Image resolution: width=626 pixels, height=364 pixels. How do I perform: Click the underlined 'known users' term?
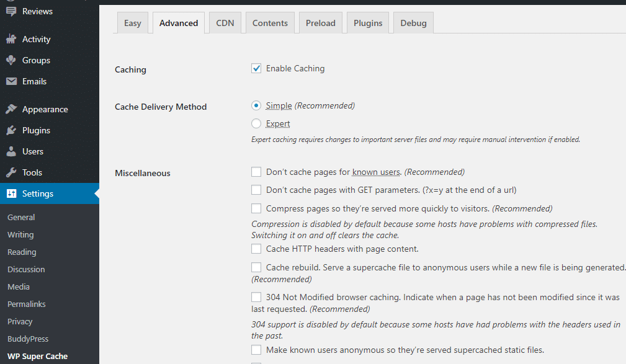click(376, 172)
